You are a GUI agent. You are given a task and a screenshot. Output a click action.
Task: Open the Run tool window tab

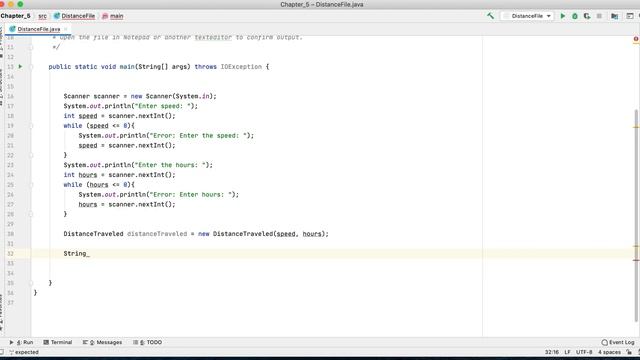[x=21, y=342]
